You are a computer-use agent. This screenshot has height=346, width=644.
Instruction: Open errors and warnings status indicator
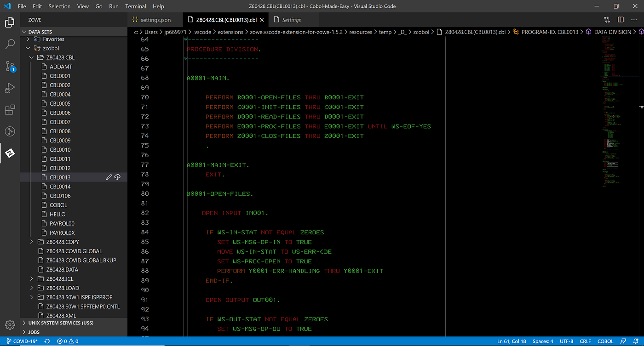coord(68,341)
